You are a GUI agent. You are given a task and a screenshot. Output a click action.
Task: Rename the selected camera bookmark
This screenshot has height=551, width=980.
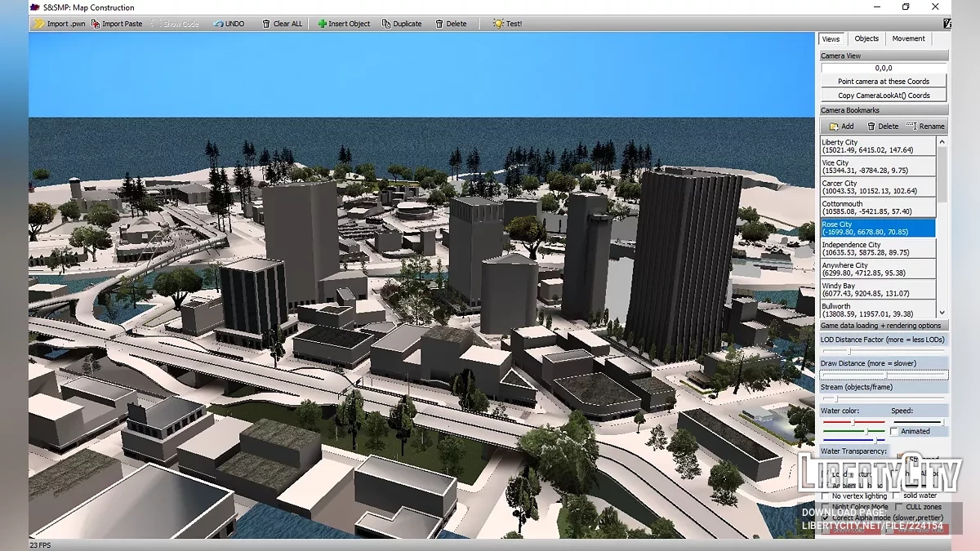[925, 127]
